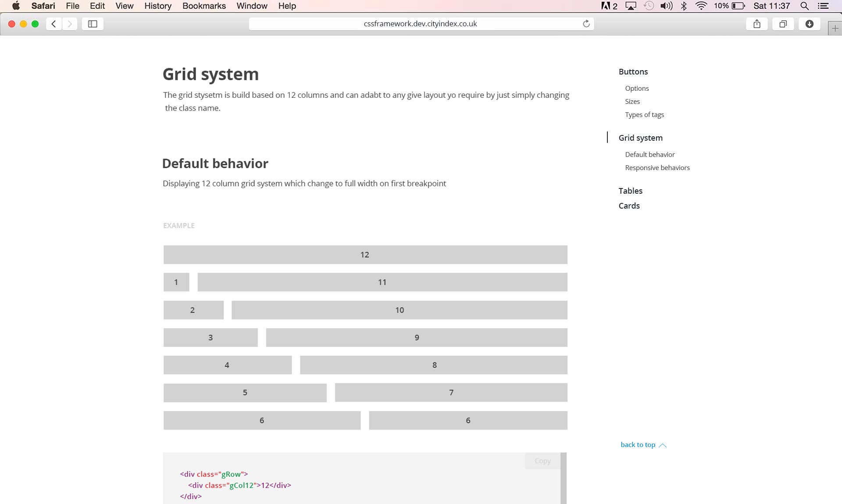Jump to Types of tags section
The width and height of the screenshot is (842, 504).
(644, 115)
